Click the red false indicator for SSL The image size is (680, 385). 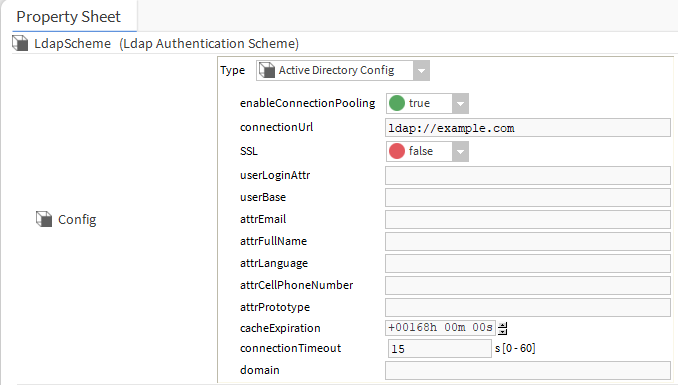point(397,151)
